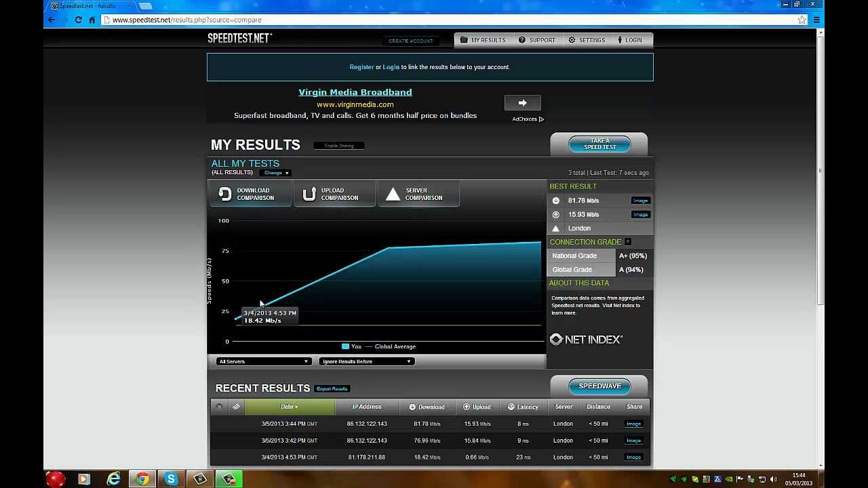Open the Download Comparison view
Viewport: 868px width, 488px height.
click(x=250, y=194)
